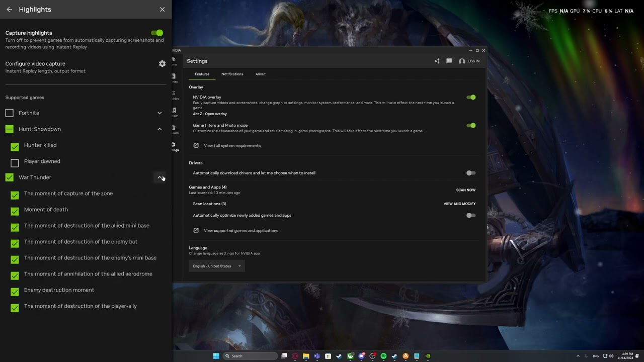Open volume control in the system tray
Viewport: 644px width, 362px height.
[x=611, y=356]
